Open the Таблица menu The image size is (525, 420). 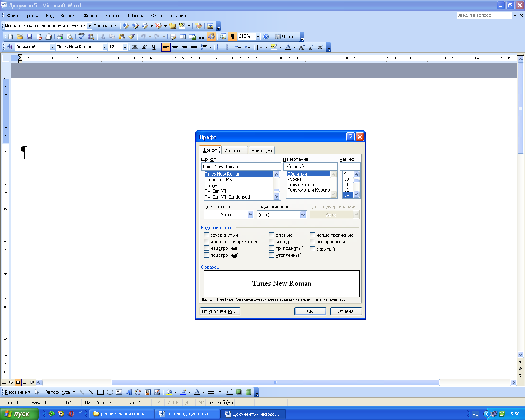pos(136,16)
